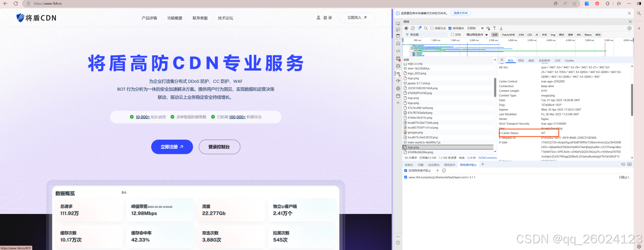Toggle the inspect element icon atop DevTools sidebar
The width and height of the screenshot is (644, 250).
click(398, 23)
